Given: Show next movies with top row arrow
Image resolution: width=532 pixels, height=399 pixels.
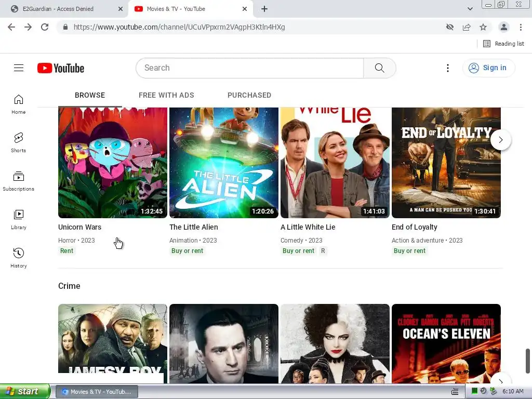Looking at the screenshot, I should (x=500, y=140).
